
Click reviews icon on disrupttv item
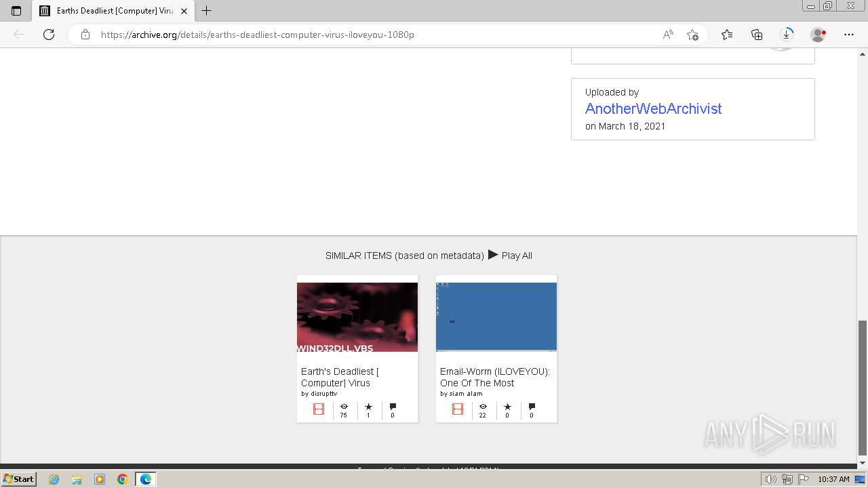click(x=393, y=407)
